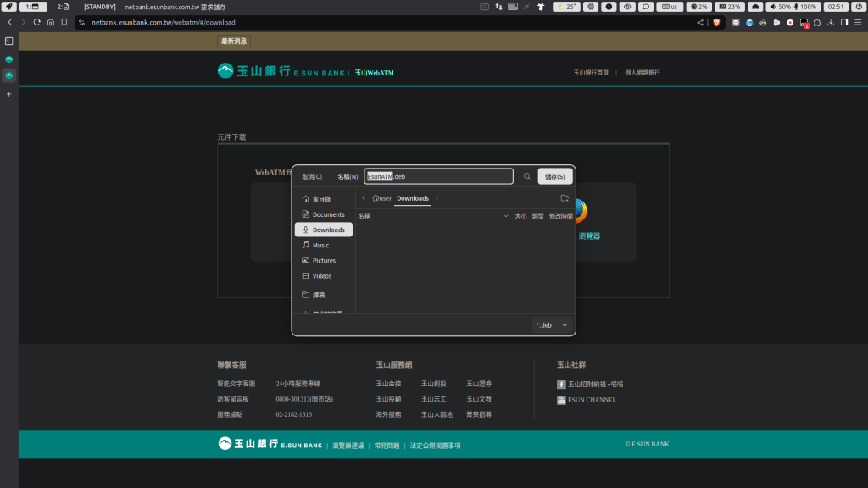This screenshot has width=868, height=488.
Task: Open 常見問題 in bottom bar
Action: 387,446
